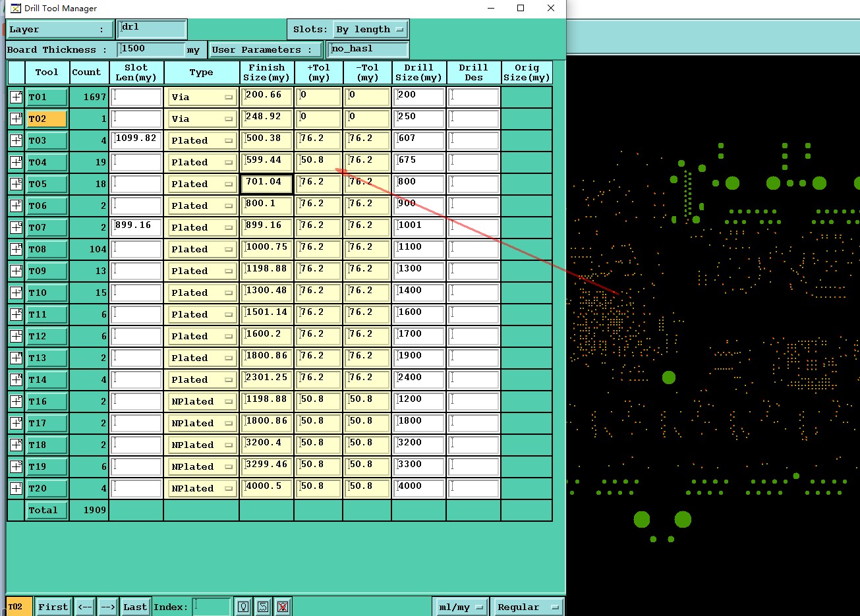Edit T08 finish size field 1000.75
This screenshot has height=616, width=860.
click(x=267, y=249)
